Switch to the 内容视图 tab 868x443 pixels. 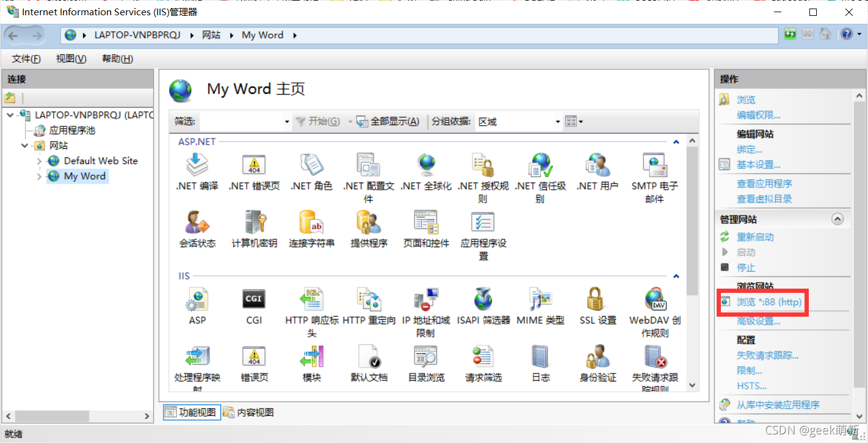click(248, 412)
